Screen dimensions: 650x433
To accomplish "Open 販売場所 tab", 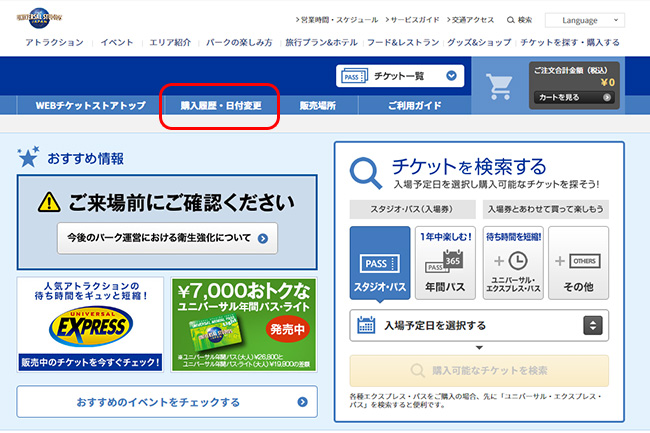I will (x=318, y=106).
